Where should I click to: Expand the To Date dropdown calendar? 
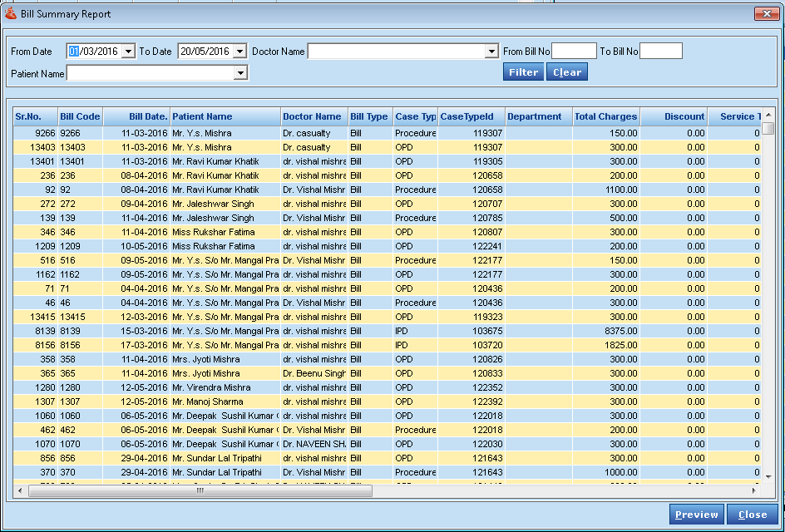coord(239,52)
